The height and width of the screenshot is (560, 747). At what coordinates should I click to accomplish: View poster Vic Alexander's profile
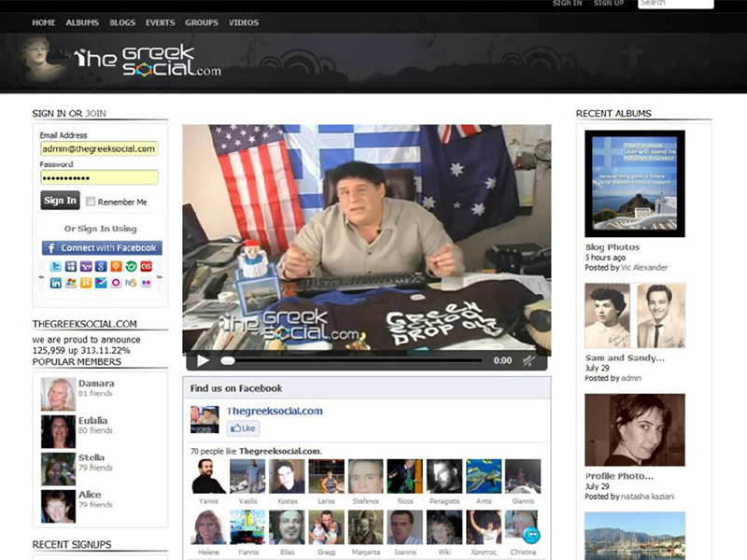coord(644,268)
